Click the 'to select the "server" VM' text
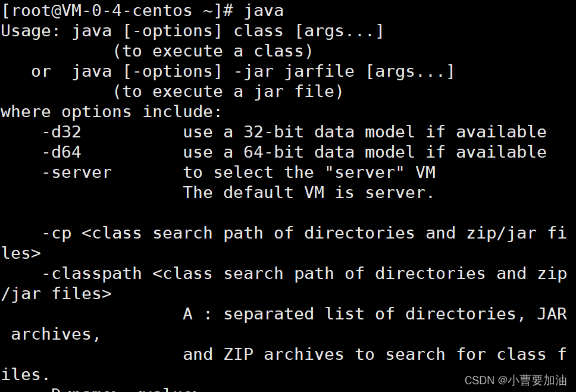This screenshot has width=576, height=392. (x=309, y=173)
